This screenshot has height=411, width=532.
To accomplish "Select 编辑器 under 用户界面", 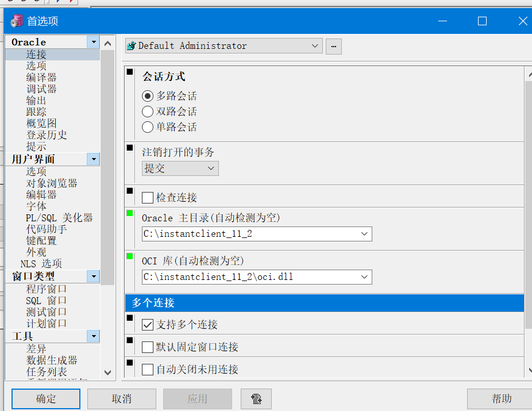I will point(41,194).
